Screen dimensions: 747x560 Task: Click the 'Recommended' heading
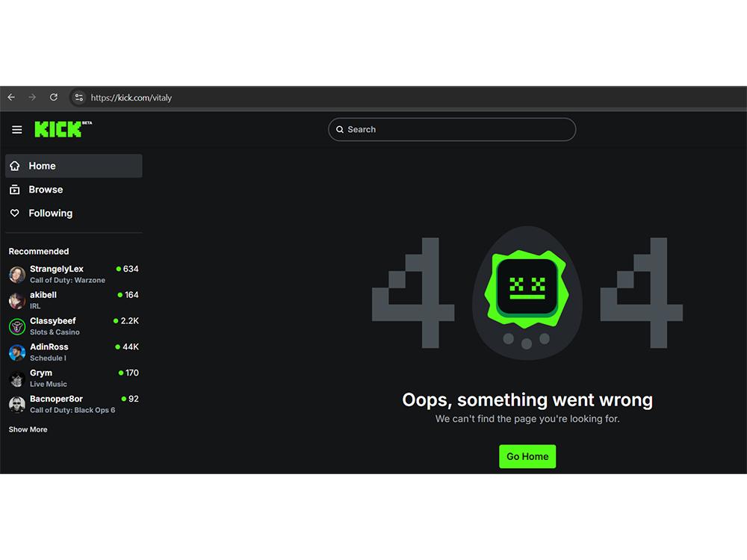(39, 252)
